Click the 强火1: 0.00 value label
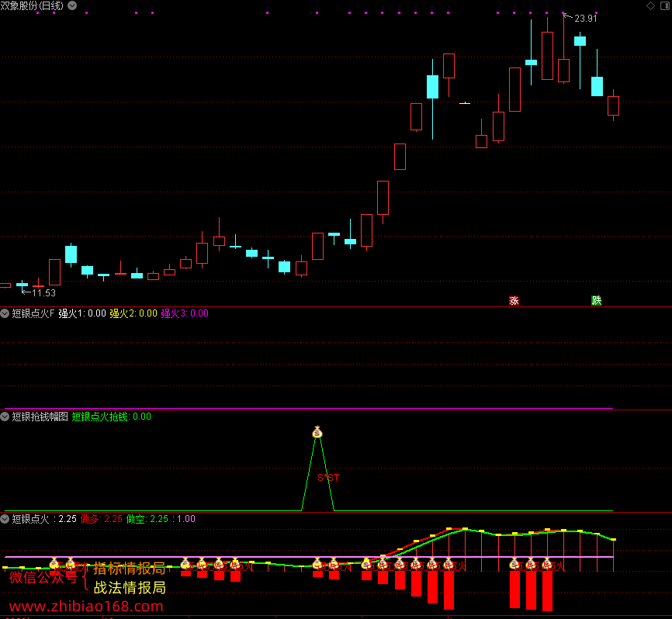 81,313
